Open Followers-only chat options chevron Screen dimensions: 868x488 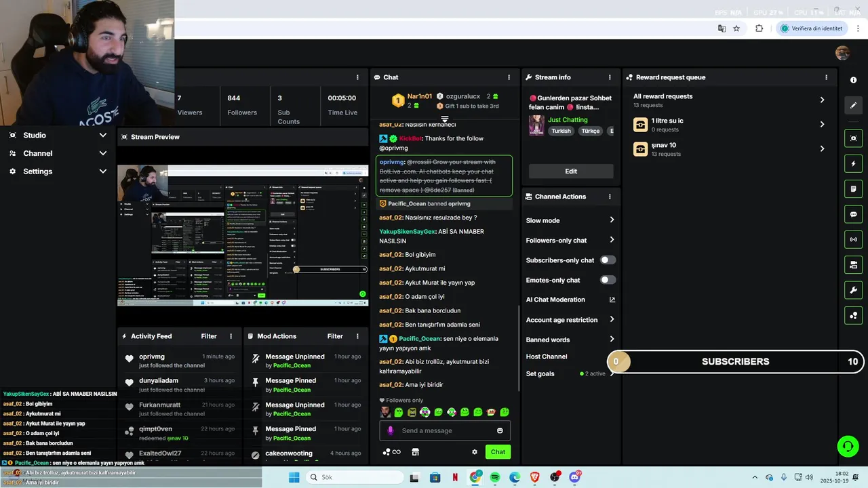(612, 240)
